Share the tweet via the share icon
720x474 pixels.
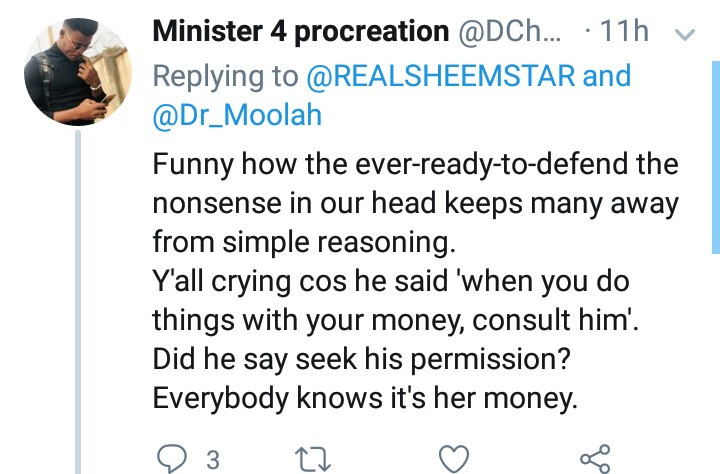click(x=595, y=458)
